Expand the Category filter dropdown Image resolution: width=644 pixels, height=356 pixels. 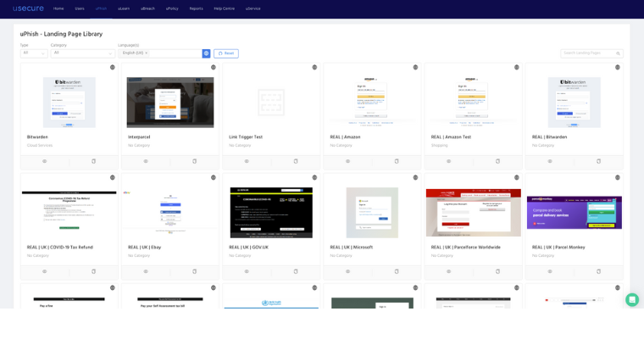pos(82,53)
